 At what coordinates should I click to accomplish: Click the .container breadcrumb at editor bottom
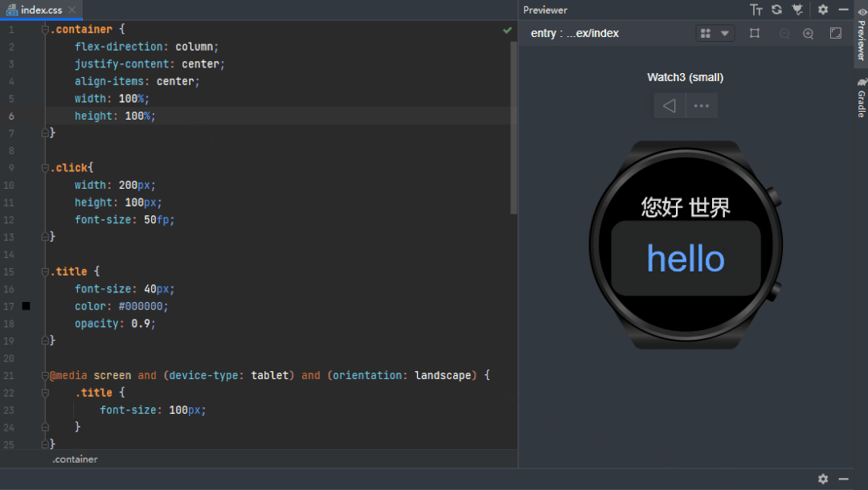(x=75, y=459)
